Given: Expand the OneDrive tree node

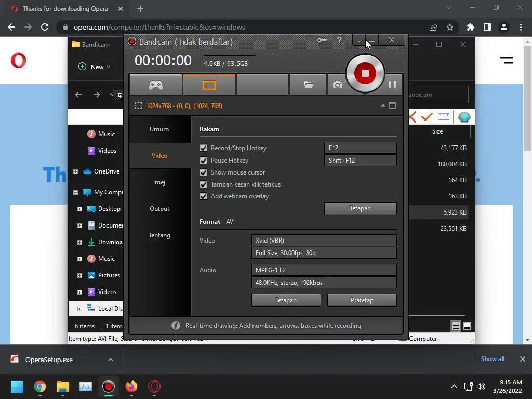Looking at the screenshot, I should click(x=76, y=171).
